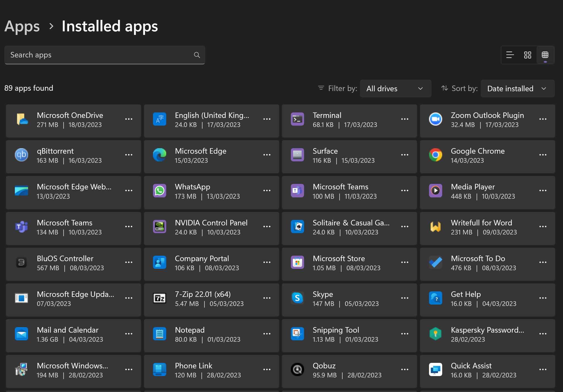Open more options for qBittorrent
The height and width of the screenshot is (392, 563).
pyautogui.click(x=129, y=155)
